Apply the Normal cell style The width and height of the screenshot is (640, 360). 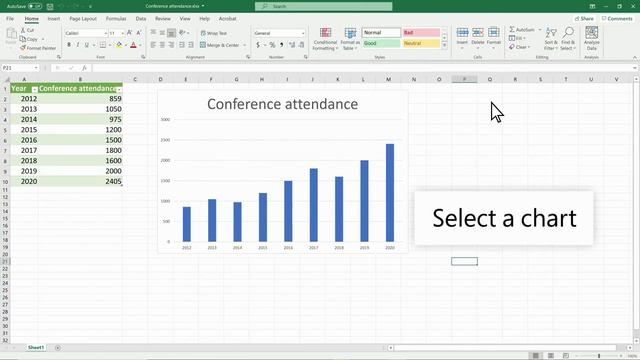tap(381, 33)
